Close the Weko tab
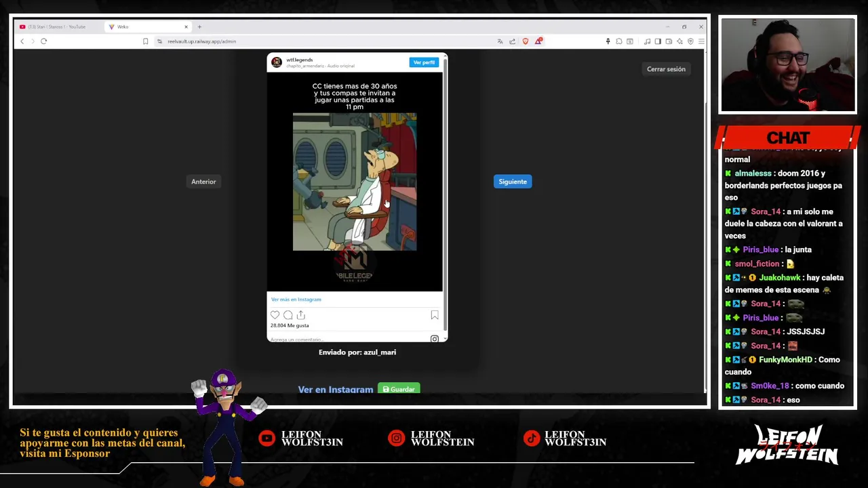 pos(186,26)
